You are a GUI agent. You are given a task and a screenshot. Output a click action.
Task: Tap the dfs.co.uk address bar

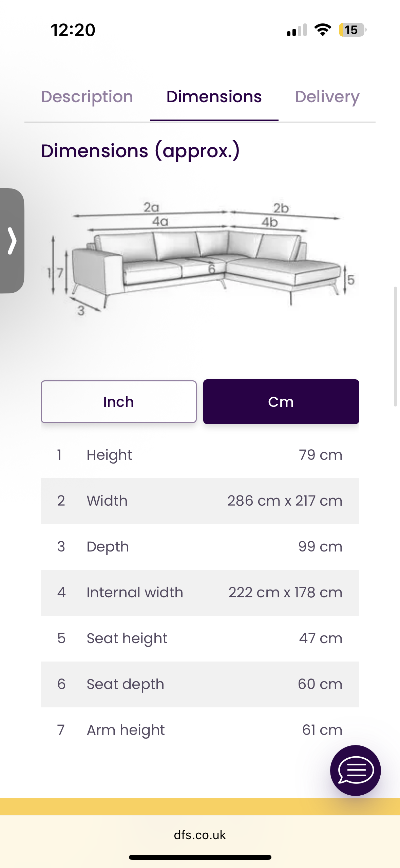(x=200, y=835)
